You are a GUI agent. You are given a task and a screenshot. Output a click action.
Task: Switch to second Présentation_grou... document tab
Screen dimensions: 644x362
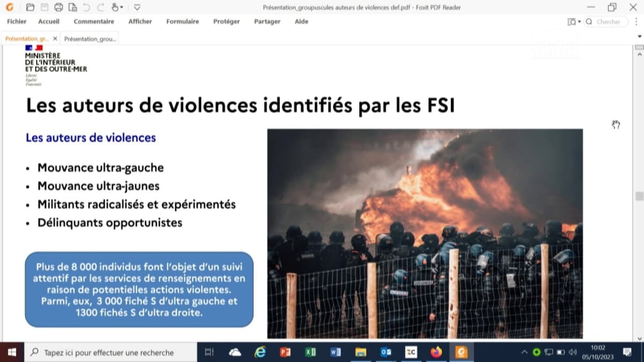pyautogui.click(x=90, y=39)
